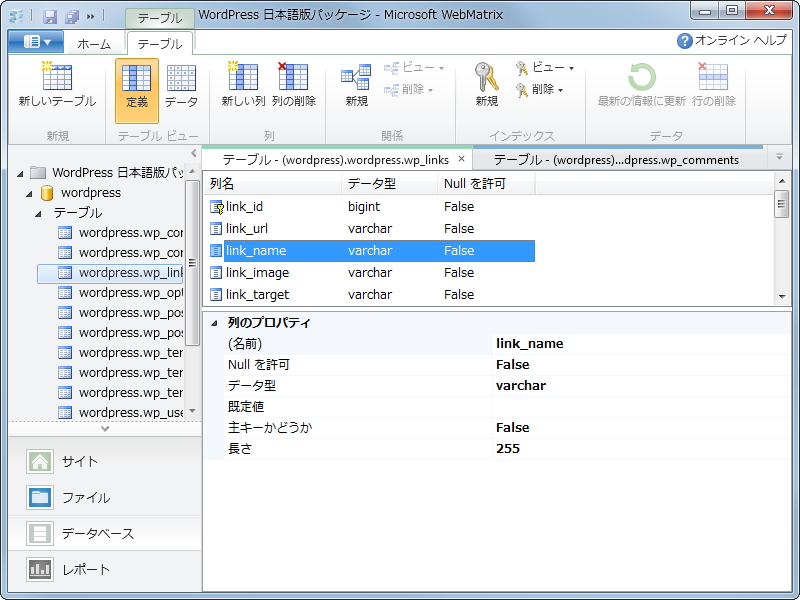Image resolution: width=800 pixels, height=600 pixels.
Task: Collapse the テーブル tree node
Action: click(x=39, y=213)
